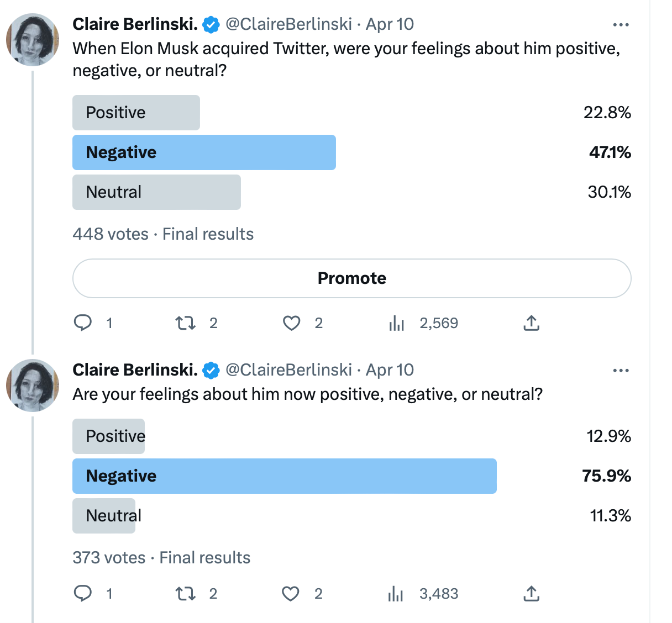Retweet the first poll tweet
This screenshot has height=623, width=672.
(186, 323)
